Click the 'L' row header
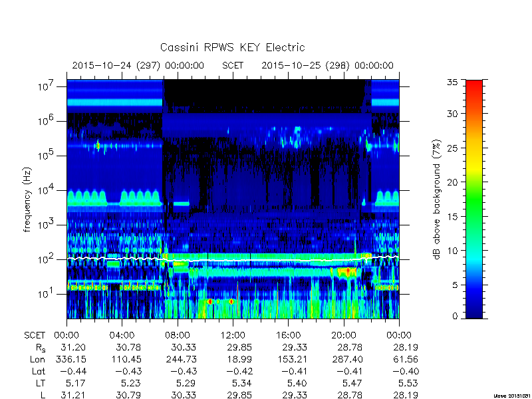532x399 pixels. point(43,395)
